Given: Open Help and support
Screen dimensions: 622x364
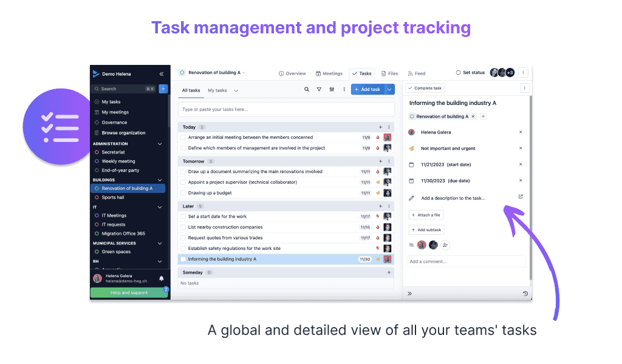Looking at the screenshot, I should (x=129, y=292).
